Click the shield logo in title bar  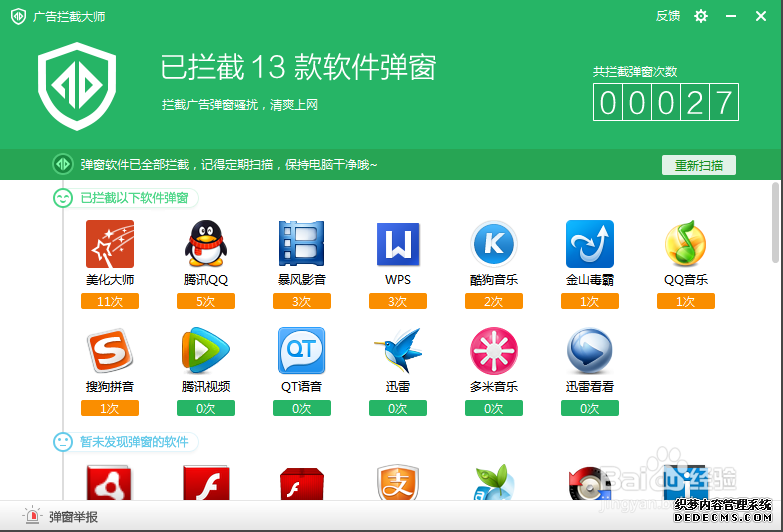[x=18, y=16]
